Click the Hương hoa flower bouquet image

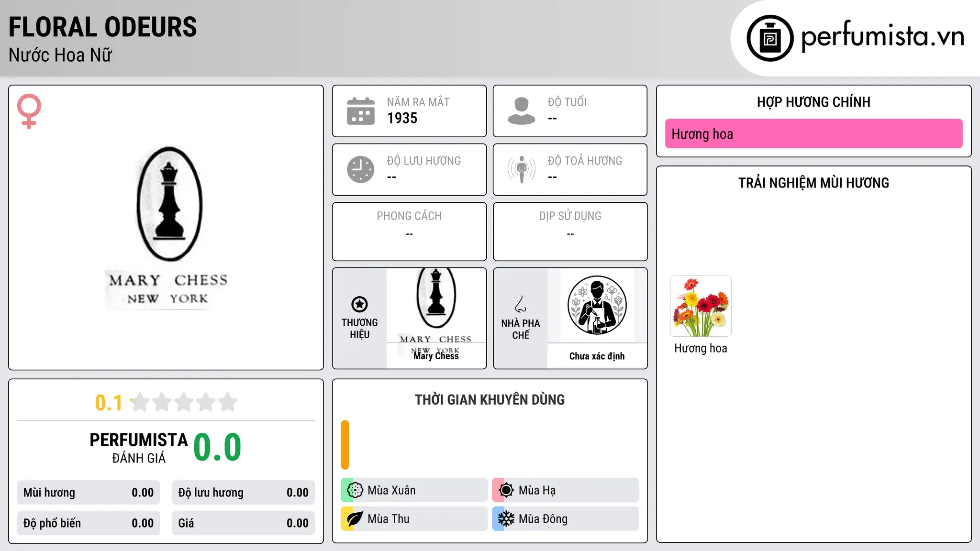701,306
